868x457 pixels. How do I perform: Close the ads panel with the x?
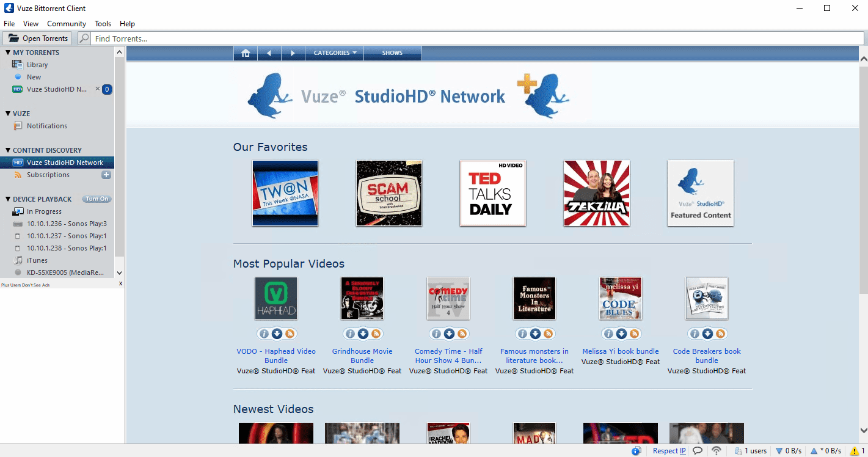point(120,283)
